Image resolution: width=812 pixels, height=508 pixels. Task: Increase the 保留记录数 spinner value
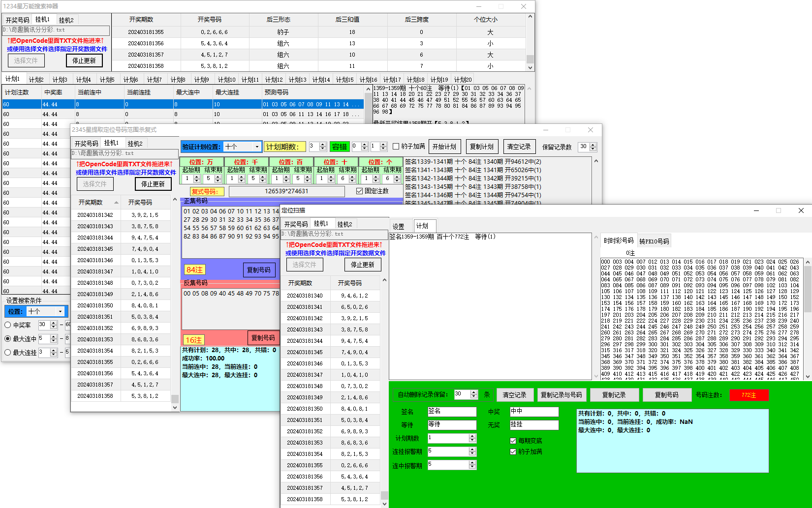pyautogui.click(x=593, y=145)
